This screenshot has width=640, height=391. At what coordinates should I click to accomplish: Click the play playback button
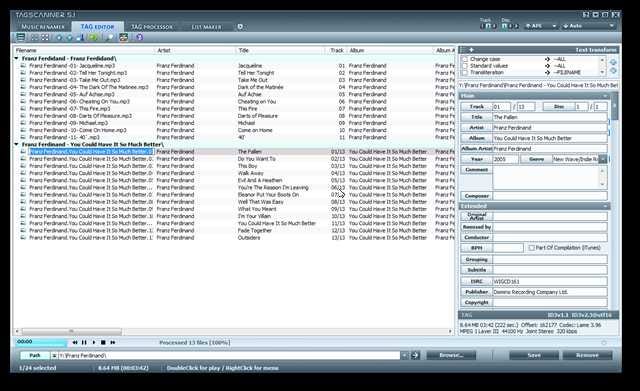tap(94, 342)
